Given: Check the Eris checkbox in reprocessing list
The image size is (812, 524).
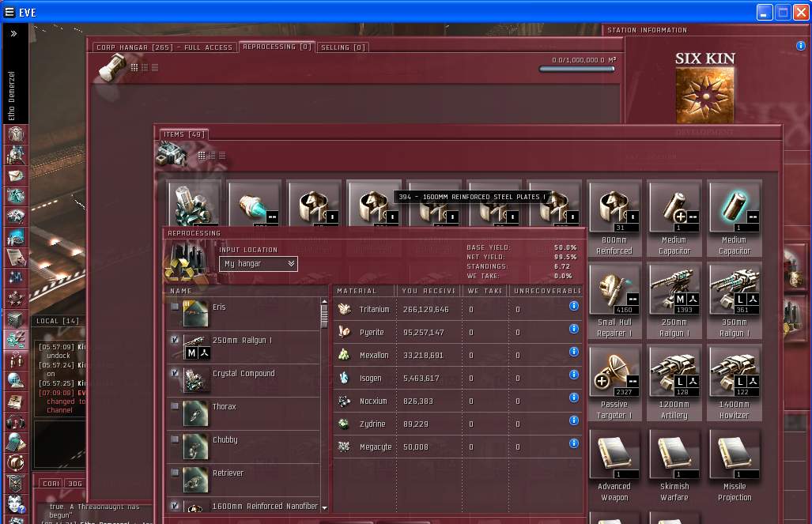Looking at the screenshot, I should (x=175, y=307).
